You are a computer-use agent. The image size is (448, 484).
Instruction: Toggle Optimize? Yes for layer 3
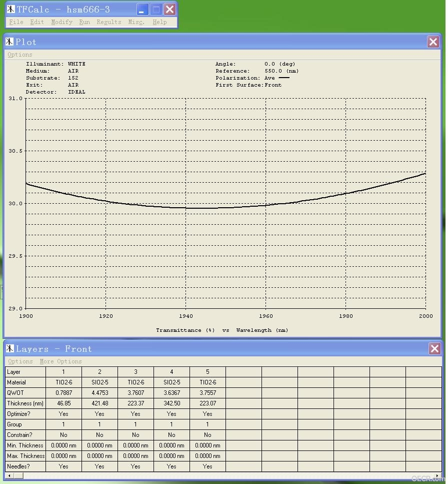point(135,413)
